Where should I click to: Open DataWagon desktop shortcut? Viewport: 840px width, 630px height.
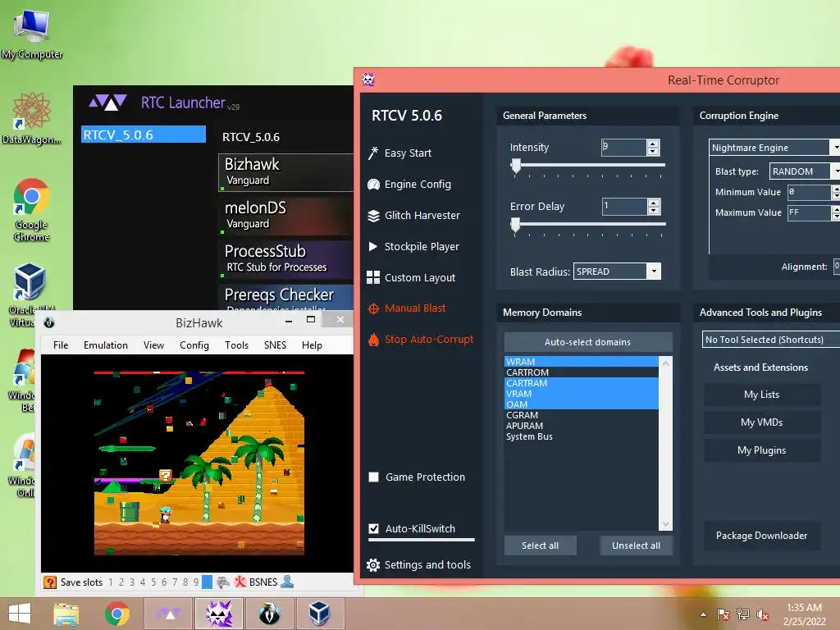(x=32, y=118)
